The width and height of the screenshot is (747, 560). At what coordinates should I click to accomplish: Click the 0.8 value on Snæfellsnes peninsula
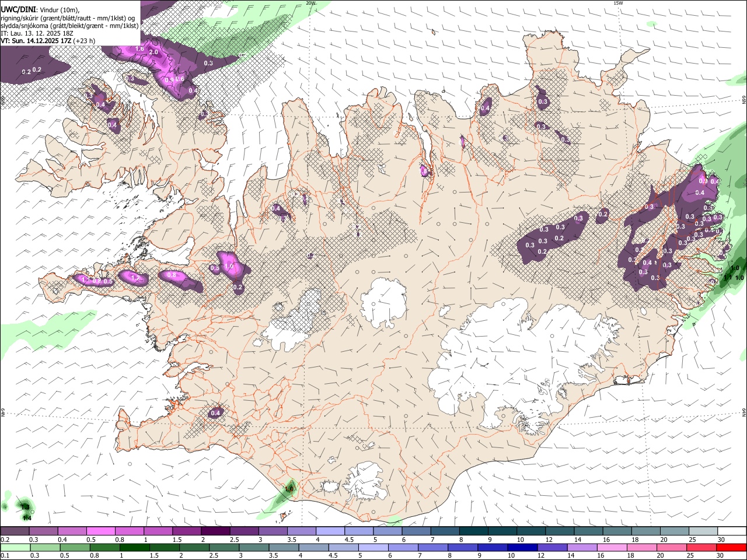click(x=172, y=275)
